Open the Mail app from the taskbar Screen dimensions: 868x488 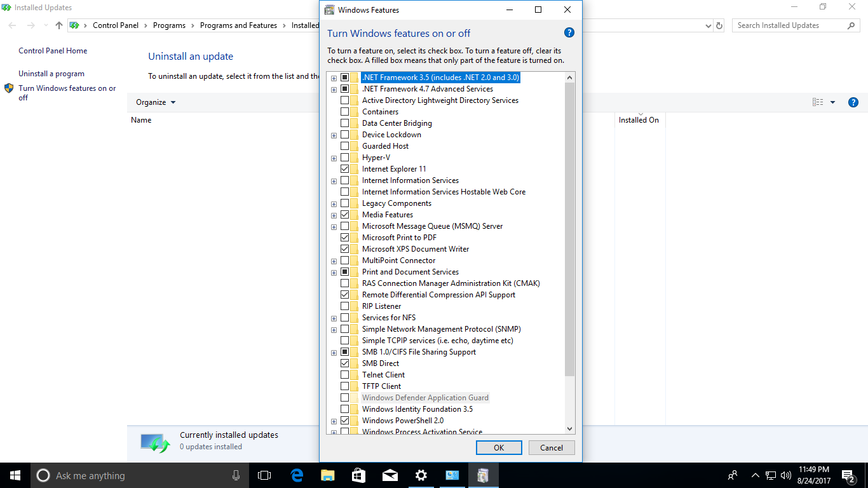tap(390, 475)
